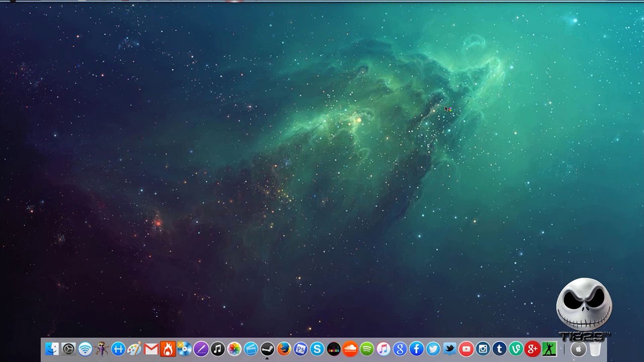Open the paint palette and brush app

pyautogui.click(x=135, y=348)
